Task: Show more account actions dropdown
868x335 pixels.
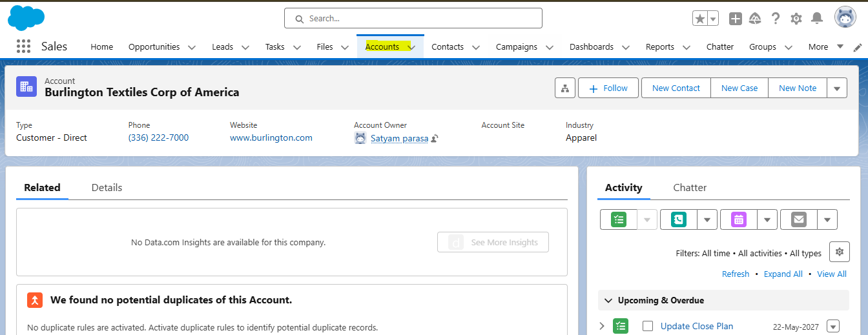Action: 837,88
